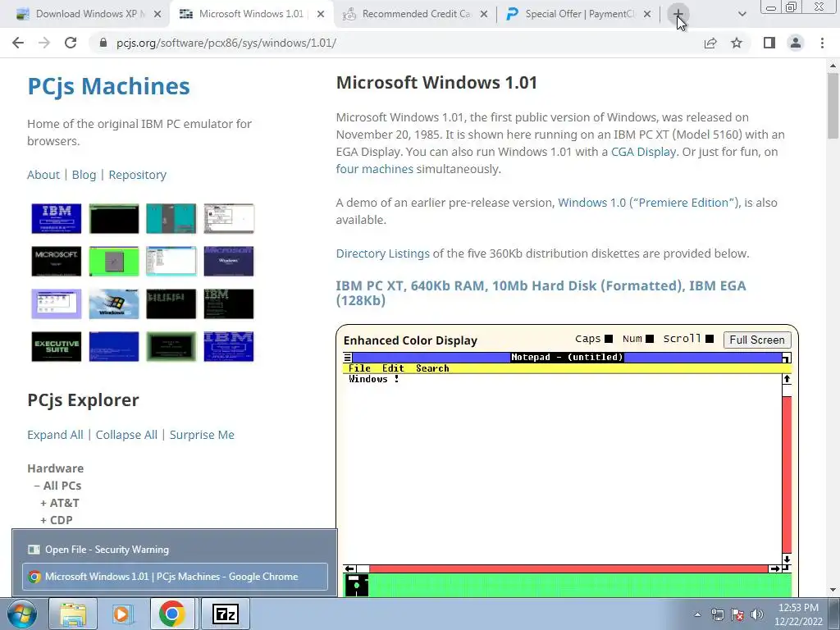Open Windows 1.0 Premiere Edition link
Viewport: 840px width, 630px height.
649,203
